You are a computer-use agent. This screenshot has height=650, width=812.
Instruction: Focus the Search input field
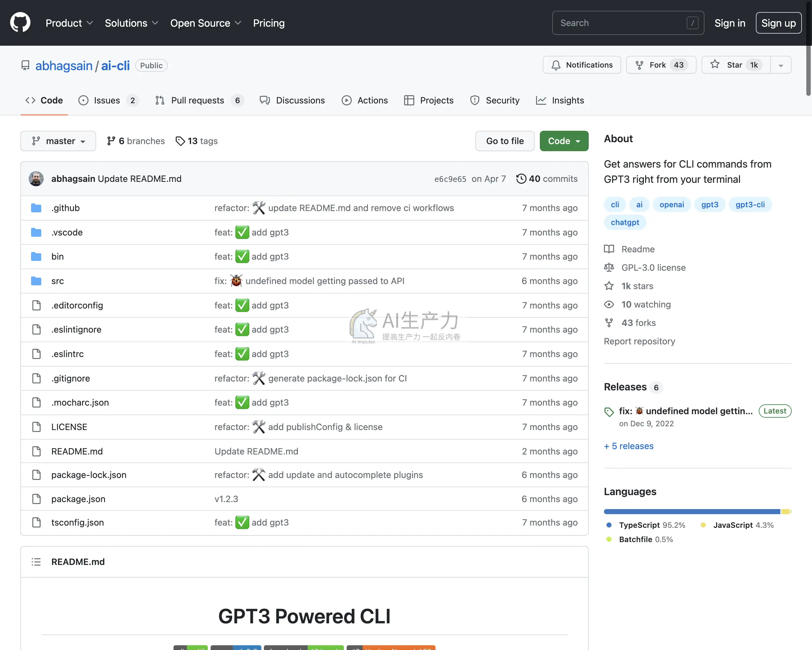[628, 23]
